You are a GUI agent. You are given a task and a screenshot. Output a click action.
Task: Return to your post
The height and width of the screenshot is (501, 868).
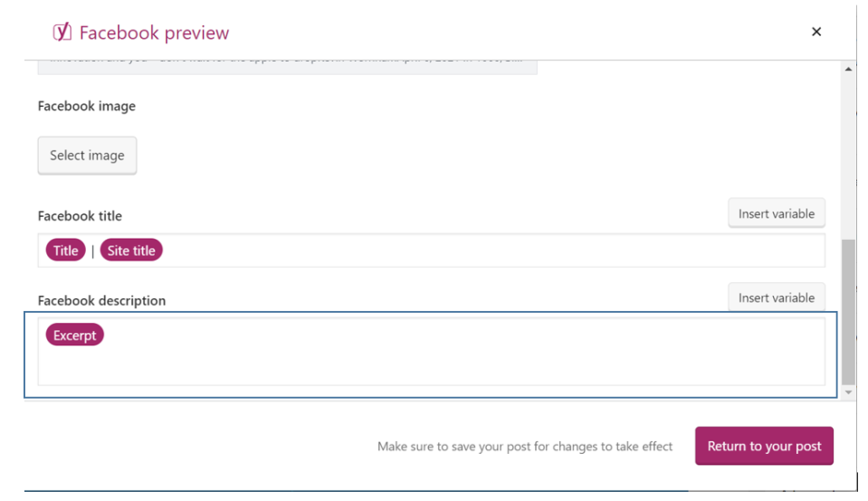tap(764, 446)
